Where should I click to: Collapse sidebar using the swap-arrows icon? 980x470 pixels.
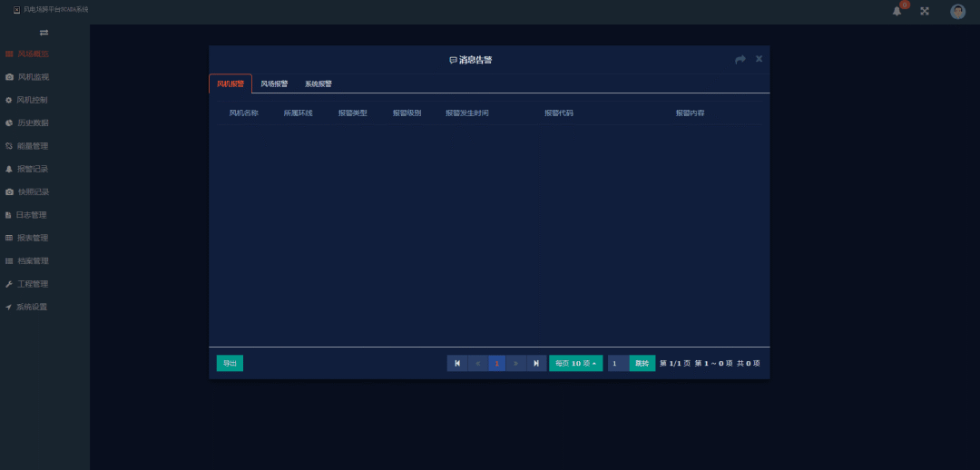click(x=44, y=33)
